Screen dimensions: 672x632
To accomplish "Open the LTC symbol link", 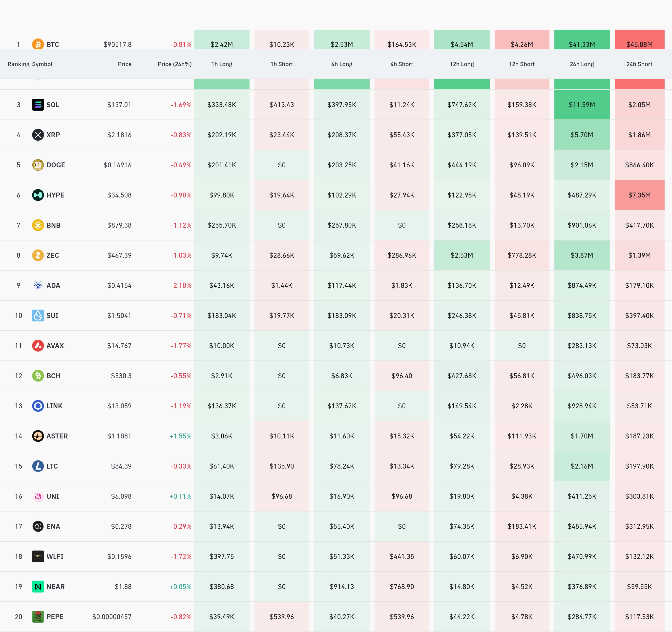I will (x=52, y=466).
